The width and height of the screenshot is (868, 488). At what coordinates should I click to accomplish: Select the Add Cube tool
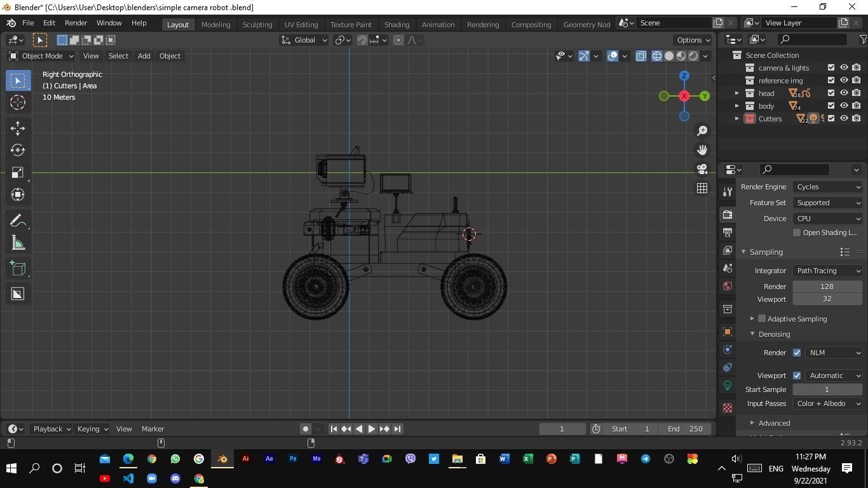[18, 268]
